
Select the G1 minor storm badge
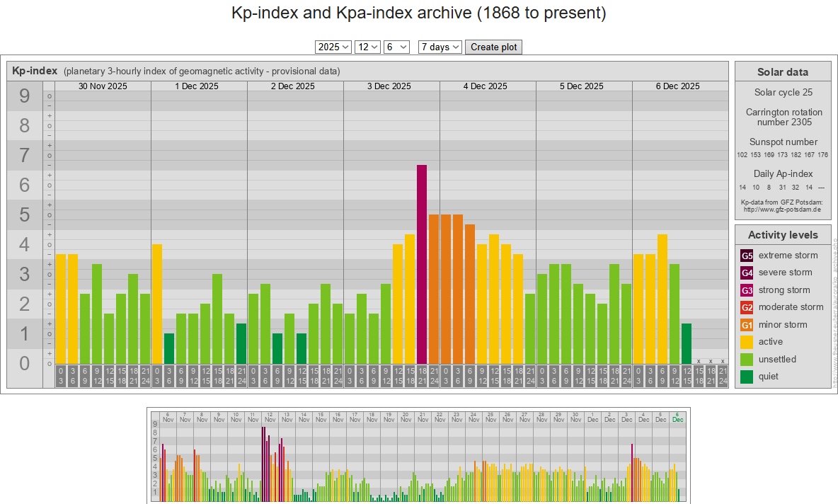tap(747, 325)
